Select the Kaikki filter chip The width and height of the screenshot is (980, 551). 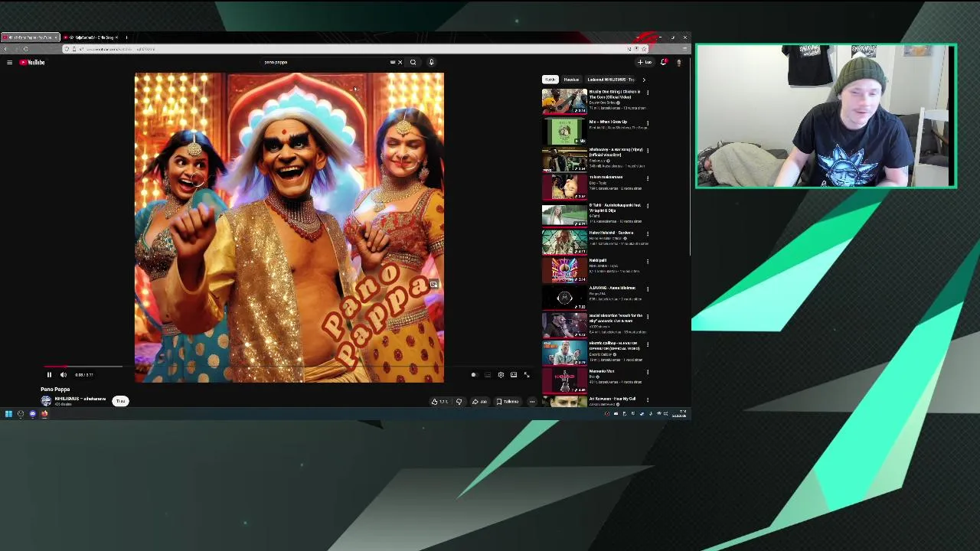[550, 80]
